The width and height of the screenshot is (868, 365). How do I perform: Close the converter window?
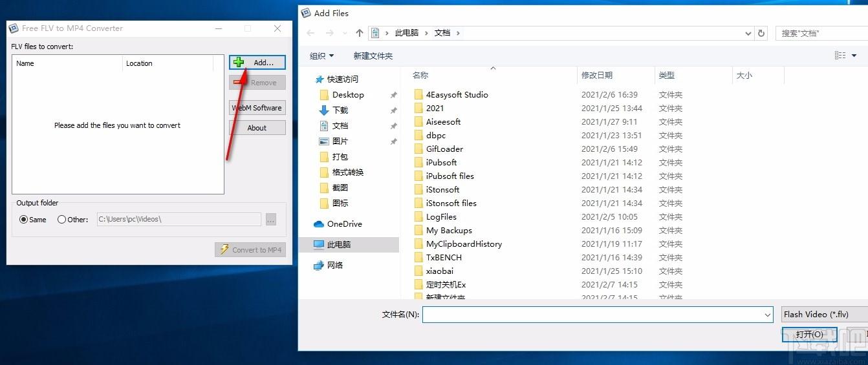point(277,28)
